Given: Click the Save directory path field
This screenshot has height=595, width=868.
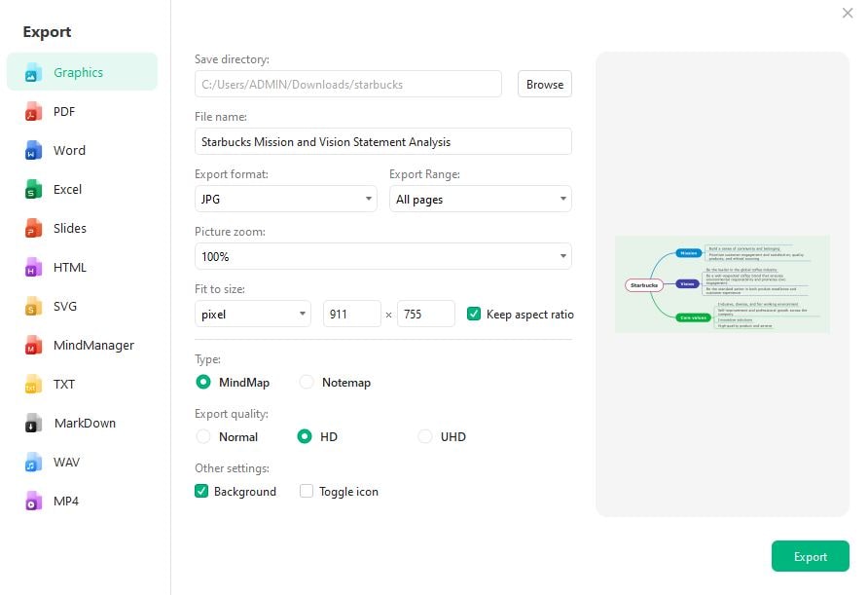Looking at the screenshot, I should (x=348, y=84).
